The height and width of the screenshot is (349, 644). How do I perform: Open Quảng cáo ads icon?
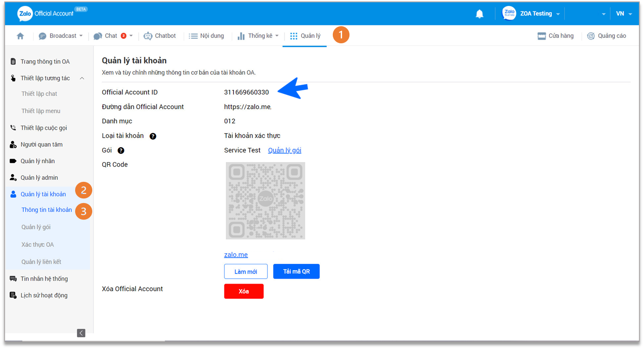click(591, 36)
